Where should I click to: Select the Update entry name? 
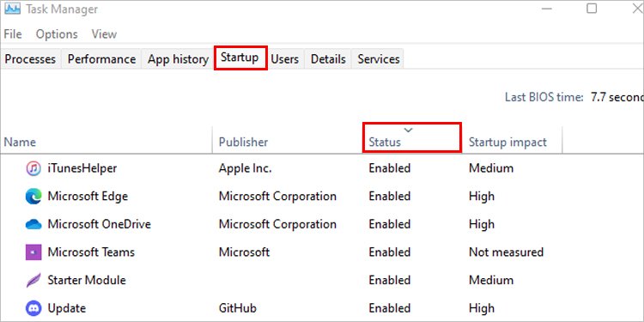click(x=66, y=308)
